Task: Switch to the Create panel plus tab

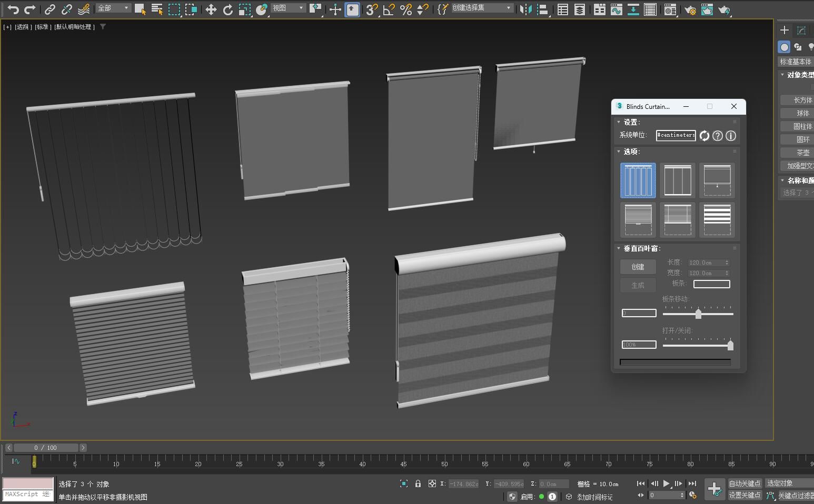Action: coord(785,30)
